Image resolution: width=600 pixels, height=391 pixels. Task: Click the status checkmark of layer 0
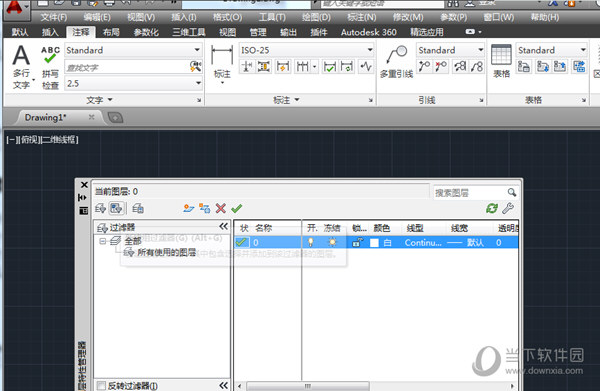241,242
